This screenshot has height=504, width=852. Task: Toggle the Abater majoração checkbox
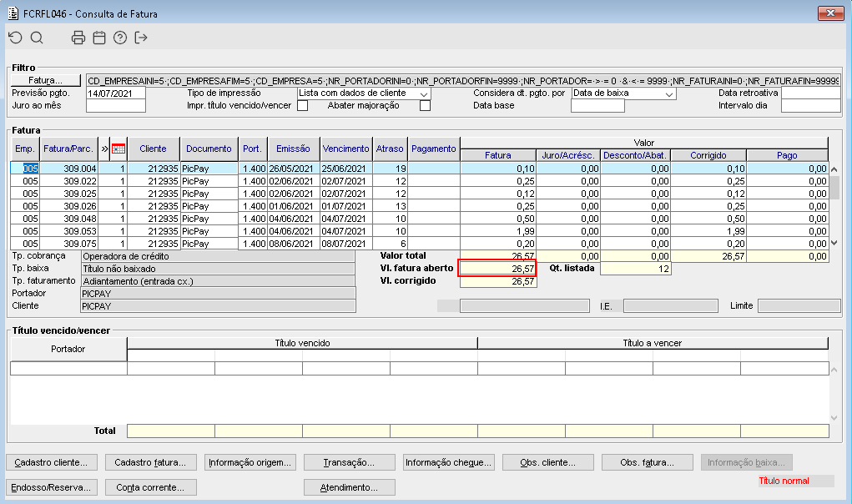[x=425, y=106]
